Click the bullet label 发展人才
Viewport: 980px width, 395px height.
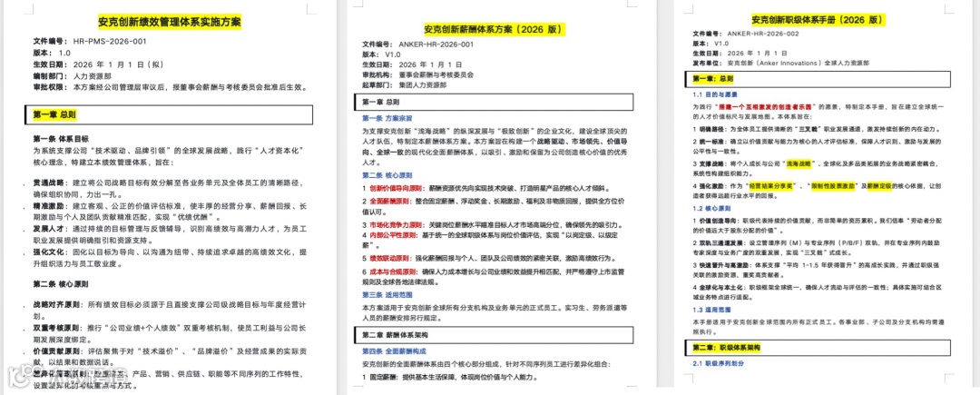[x=51, y=229]
